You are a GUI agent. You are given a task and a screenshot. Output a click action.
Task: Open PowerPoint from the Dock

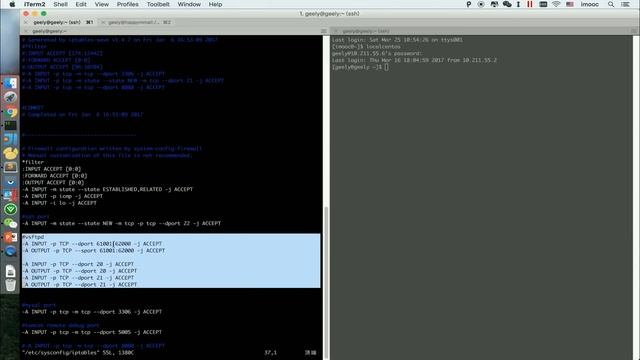(11, 237)
